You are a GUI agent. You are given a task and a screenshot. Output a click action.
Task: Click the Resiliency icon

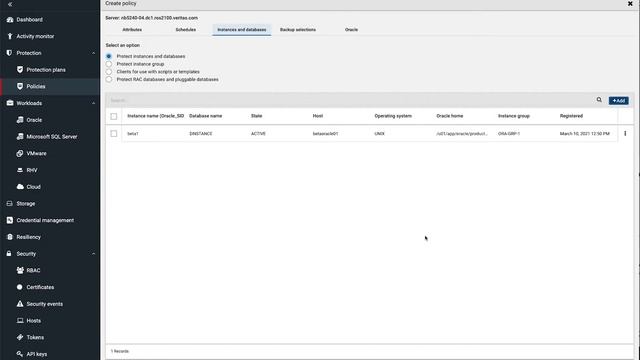[x=10, y=237]
